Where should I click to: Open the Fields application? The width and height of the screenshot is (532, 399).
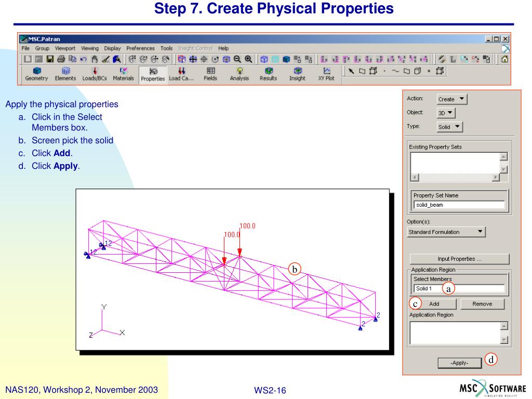coord(210,74)
